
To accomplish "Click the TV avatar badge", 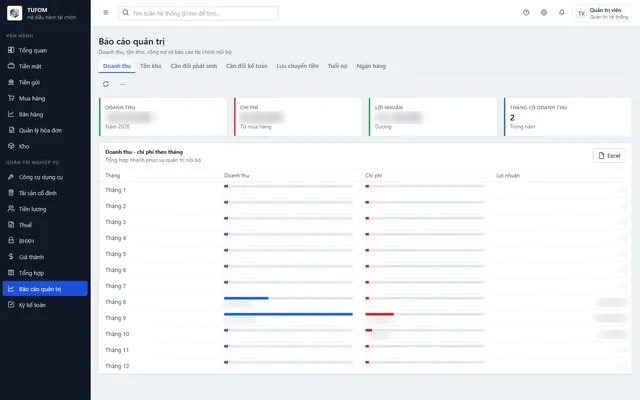I will point(581,13).
